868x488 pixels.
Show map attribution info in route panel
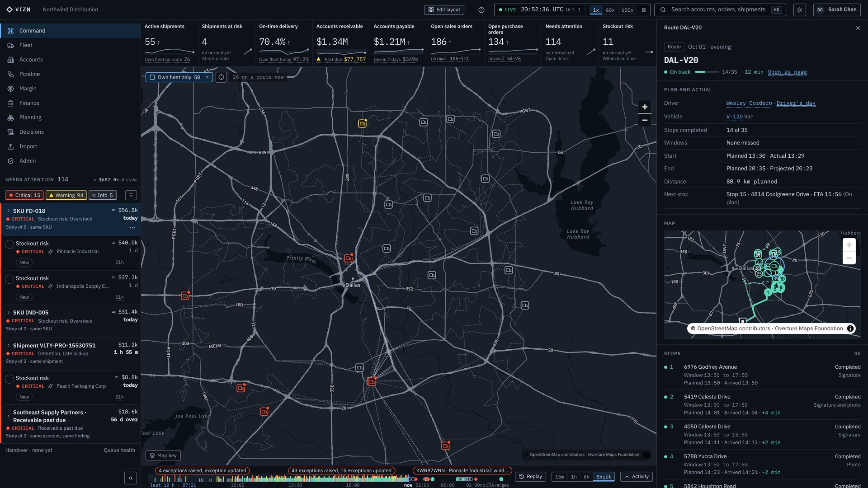(x=850, y=328)
